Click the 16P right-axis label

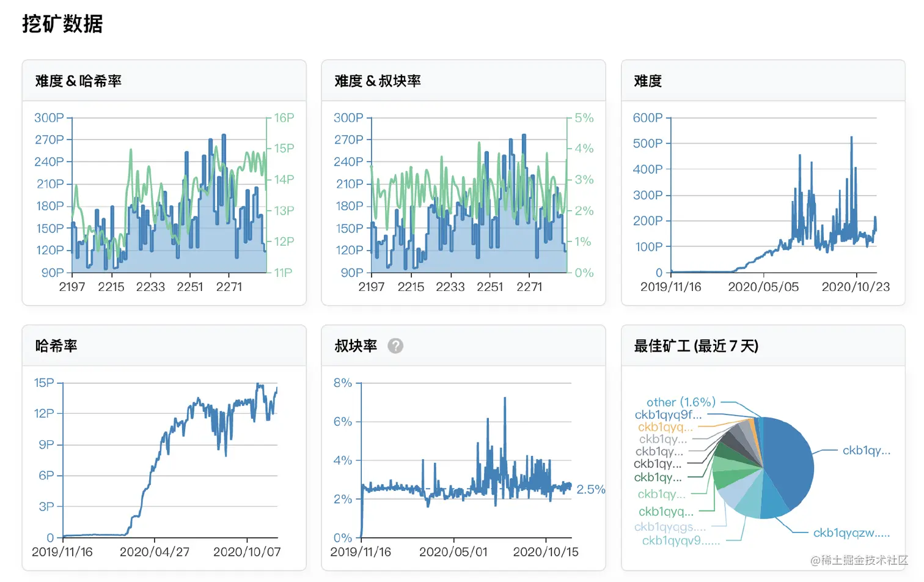point(284,118)
